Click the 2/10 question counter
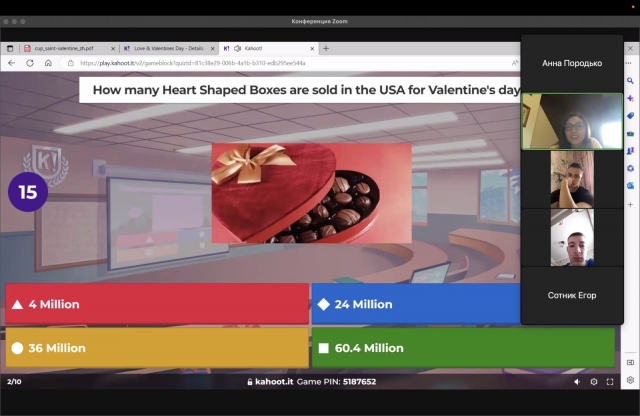Screen dimensions: 640x416 pyautogui.click(x=14, y=382)
